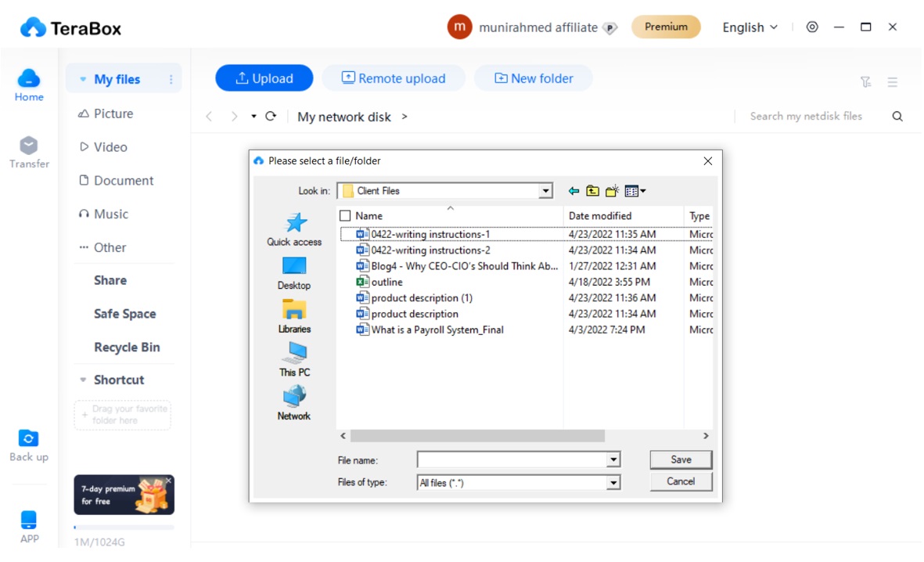Select Network in dialog places bar

coord(294,403)
